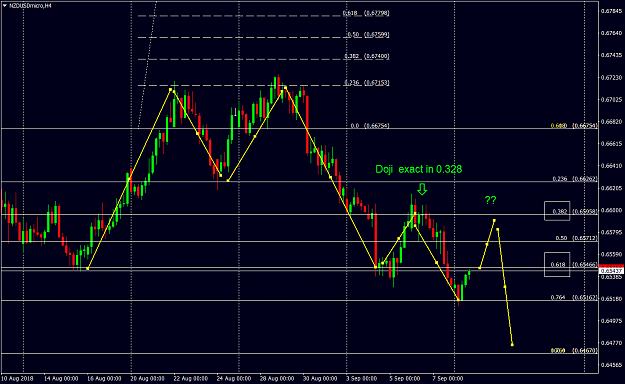This screenshot has width=625, height=384.
Task: Click 0.65795 on the price axis
Action: coord(611,232)
